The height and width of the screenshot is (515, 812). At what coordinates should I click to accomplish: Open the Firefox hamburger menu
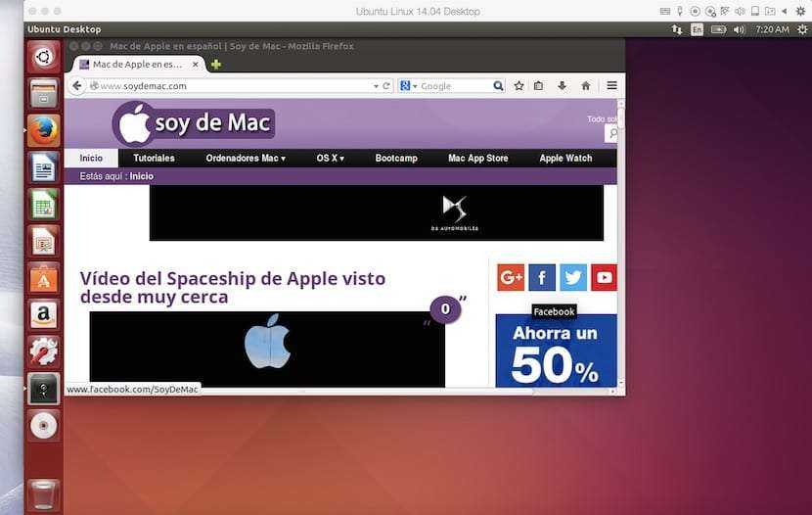[611, 86]
